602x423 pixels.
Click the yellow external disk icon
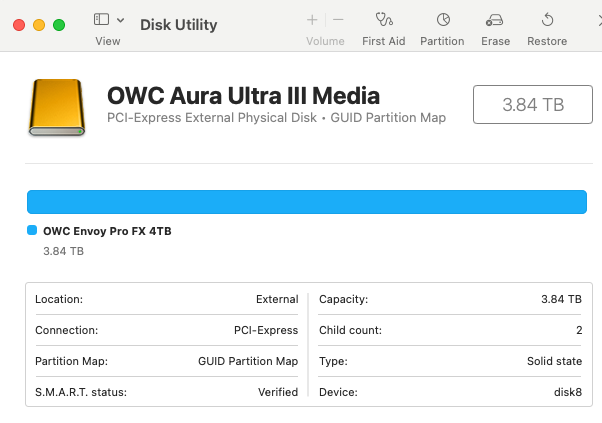(x=57, y=107)
